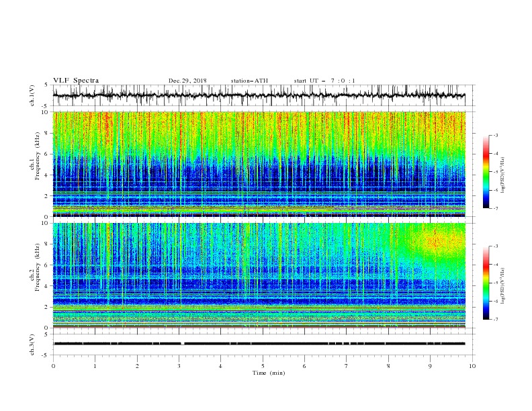
Task: Click the 'Time (min)' axis label
Action: [269, 373]
